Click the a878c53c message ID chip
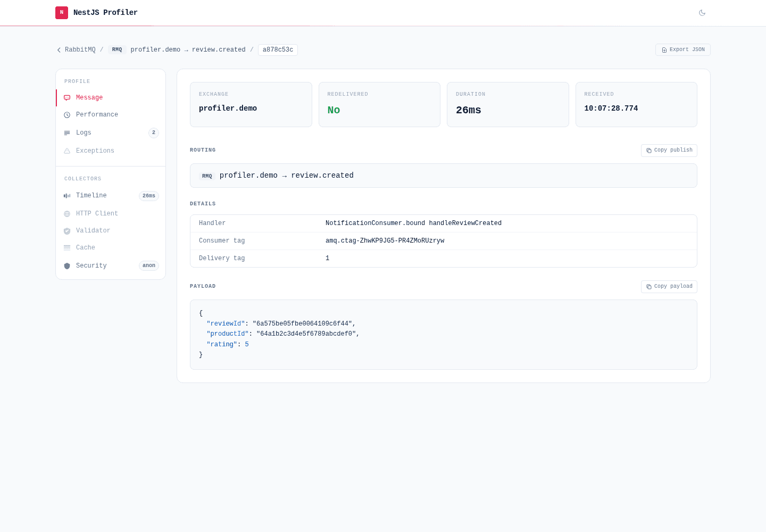This screenshot has height=532, width=766. [x=278, y=50]
